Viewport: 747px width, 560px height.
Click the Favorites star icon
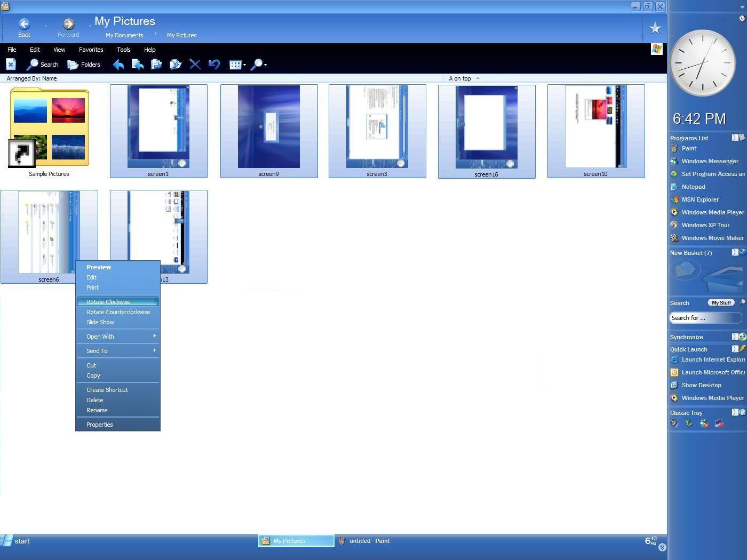pyautogui.click(x=655, y=29)
